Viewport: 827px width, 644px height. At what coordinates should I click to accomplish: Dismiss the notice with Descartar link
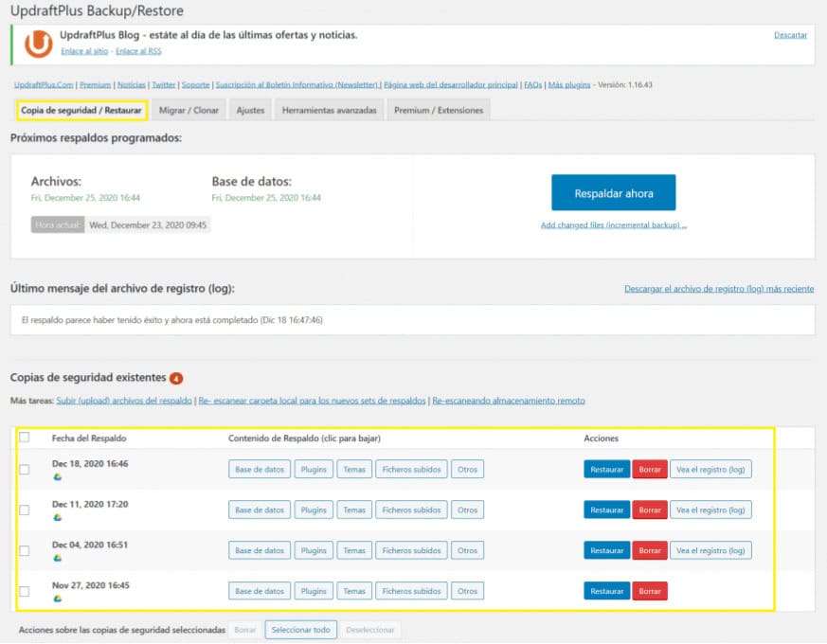tap(790, 35)
